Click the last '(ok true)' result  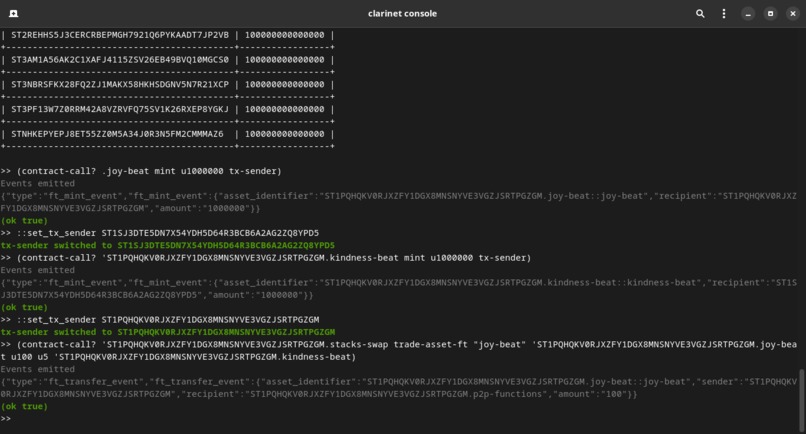24,406
